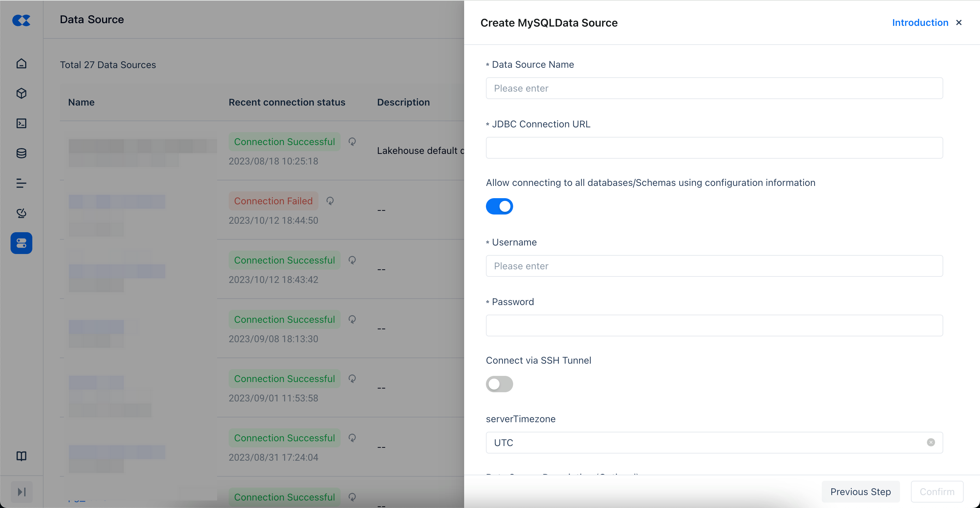Open the Introduction link
The image size is (980, 508).
click(x=920, y=23)
